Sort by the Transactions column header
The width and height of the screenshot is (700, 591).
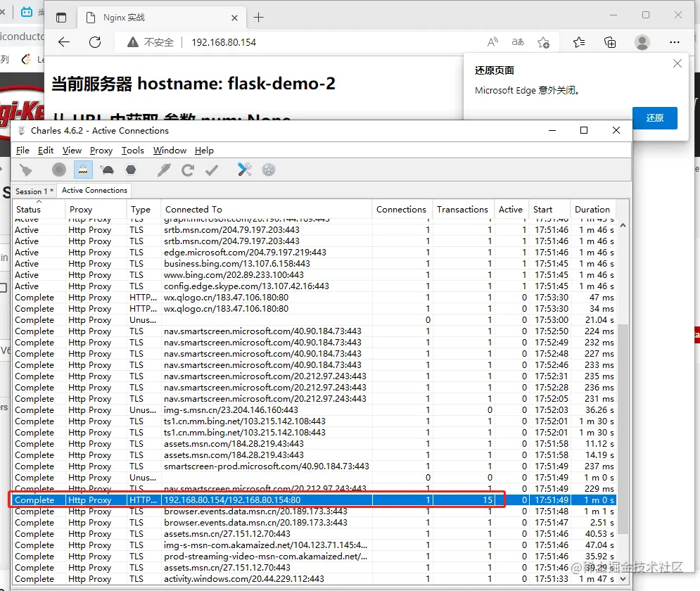[x=462, y=210]
